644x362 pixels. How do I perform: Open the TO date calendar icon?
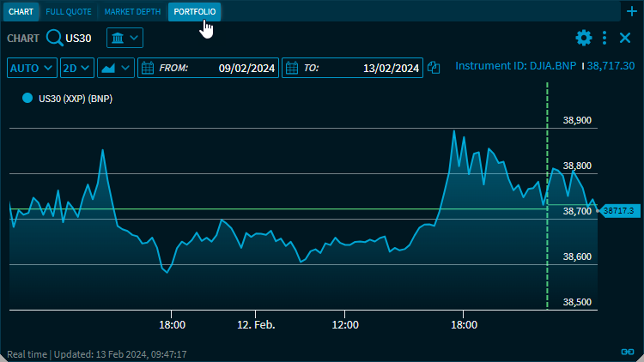291,68
